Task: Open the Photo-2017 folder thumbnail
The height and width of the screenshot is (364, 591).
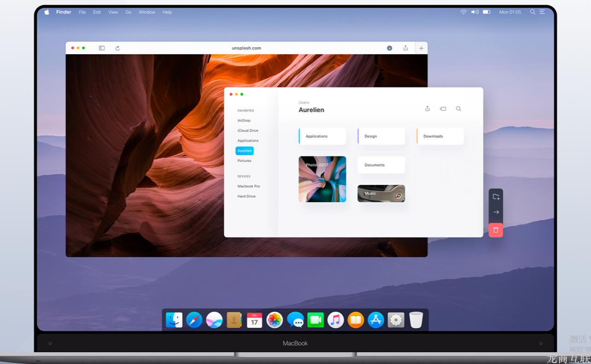Action: pyautogui.click(x=322, y=179)
